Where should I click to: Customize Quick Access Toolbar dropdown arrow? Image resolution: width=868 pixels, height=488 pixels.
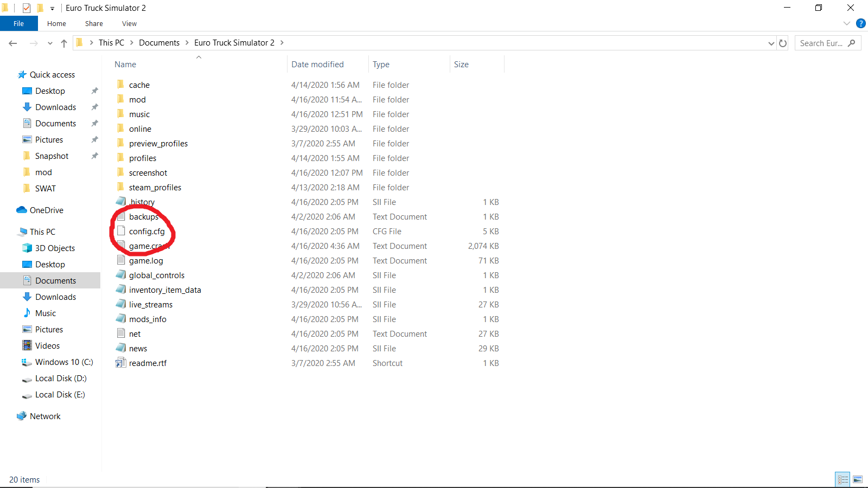52,8
